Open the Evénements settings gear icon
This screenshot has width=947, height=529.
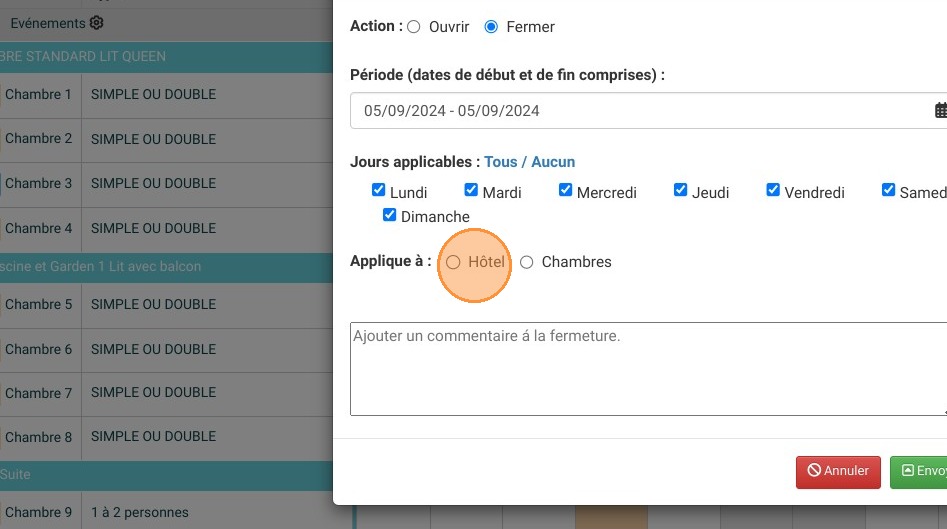[97, 23]
